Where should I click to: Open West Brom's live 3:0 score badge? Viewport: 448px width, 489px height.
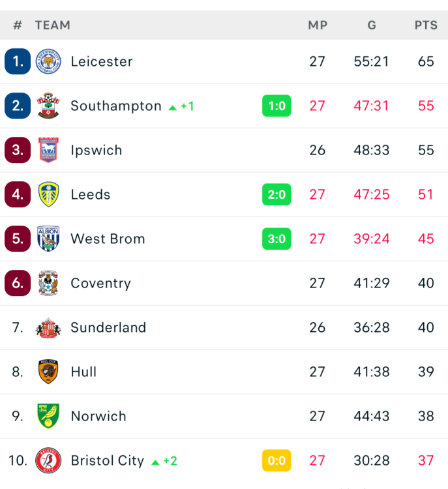tap(276, 239)
